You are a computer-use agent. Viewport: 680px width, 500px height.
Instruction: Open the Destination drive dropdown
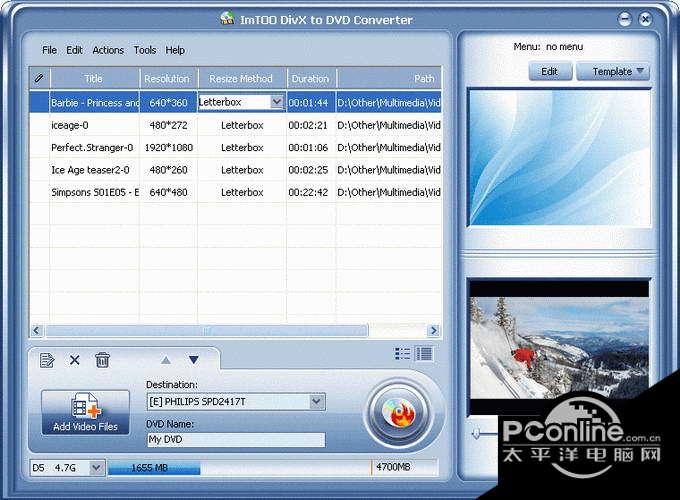click(x=317, y=402)
